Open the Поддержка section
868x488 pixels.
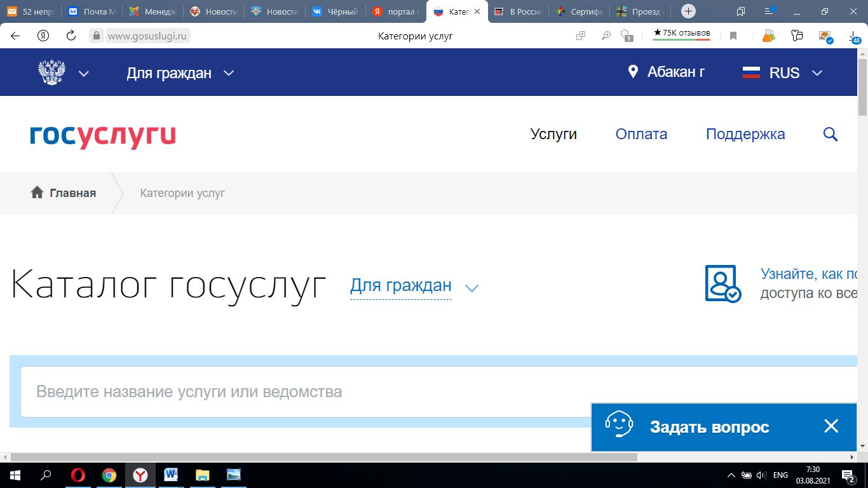pos(745,134)
